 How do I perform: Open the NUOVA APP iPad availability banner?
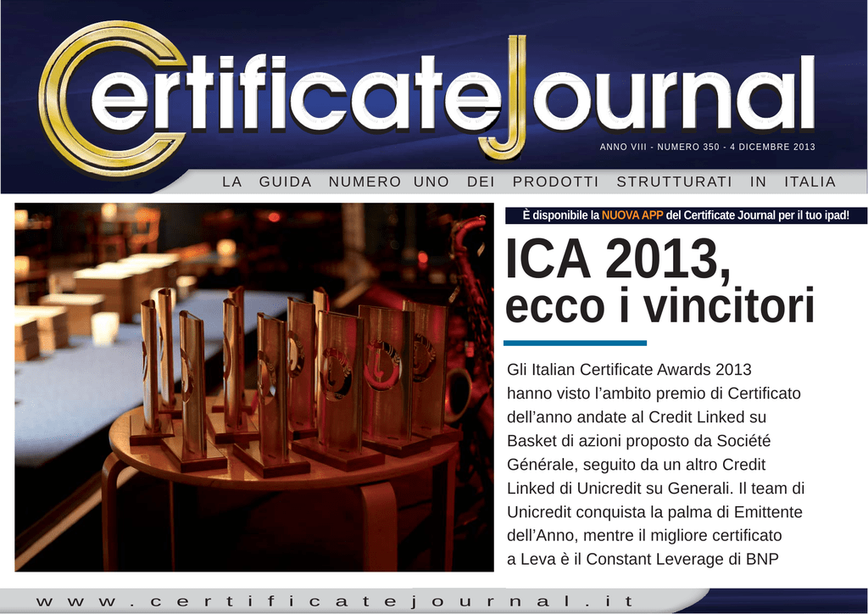click(686, 215)
